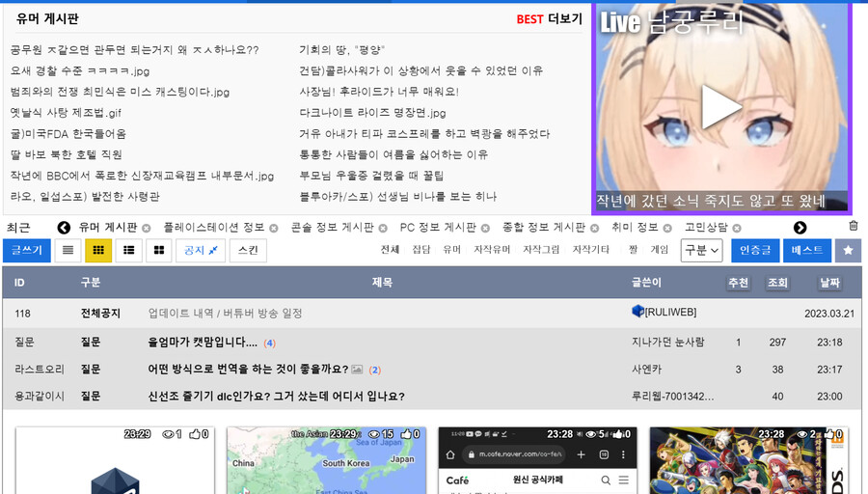Select the 자작유머 category tab
The image size is (868, 494).
pos(491,250)
